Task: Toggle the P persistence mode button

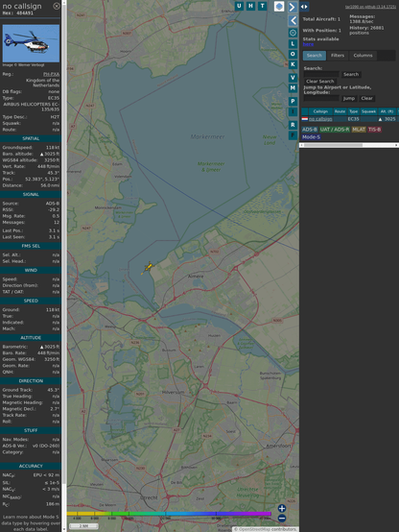Action: point(293,102)
